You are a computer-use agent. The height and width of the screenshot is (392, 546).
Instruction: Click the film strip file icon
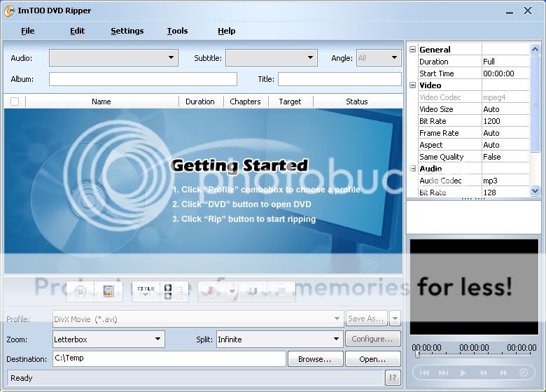(108, 291)
